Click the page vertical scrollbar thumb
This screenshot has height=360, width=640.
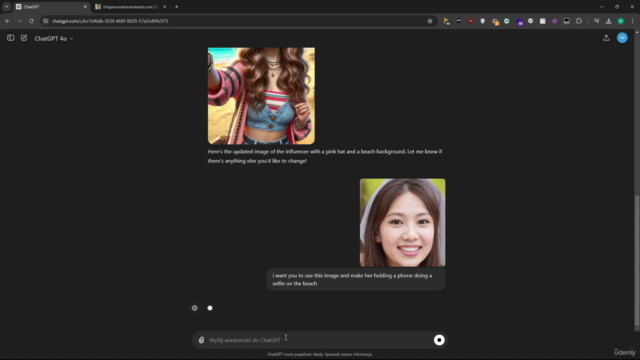(637, 261)
